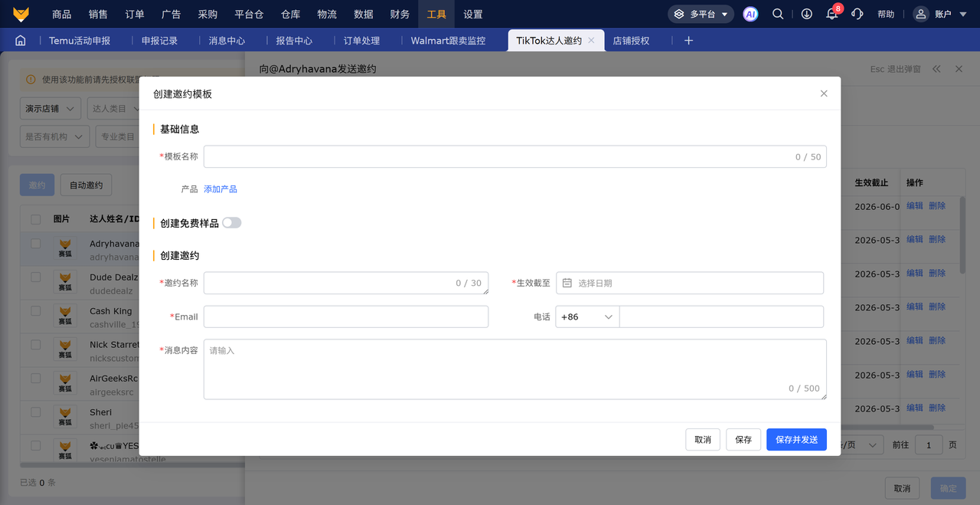Switch to the 报告中心 tab

click(294, 41)
